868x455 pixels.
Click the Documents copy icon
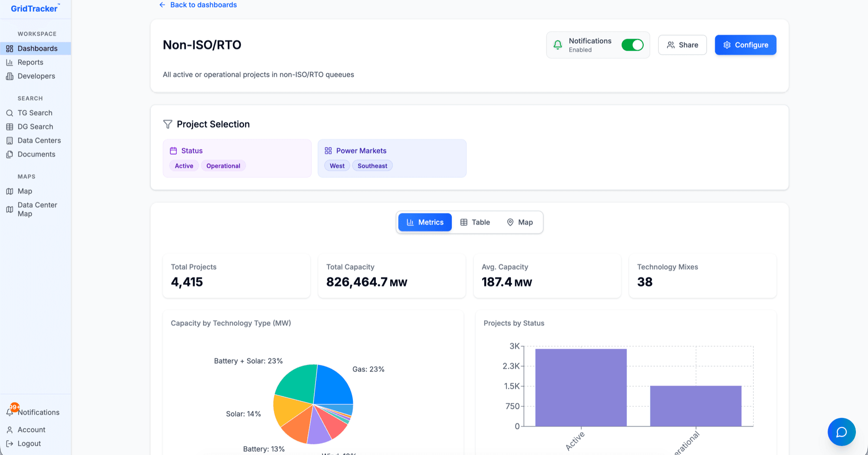(x=10, y=154)
